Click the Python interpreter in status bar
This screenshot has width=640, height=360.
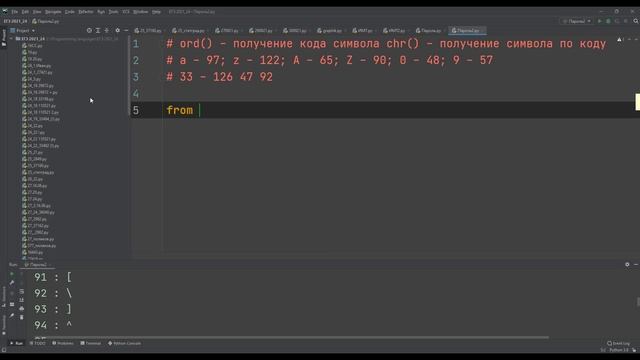[x=620, y=350]
